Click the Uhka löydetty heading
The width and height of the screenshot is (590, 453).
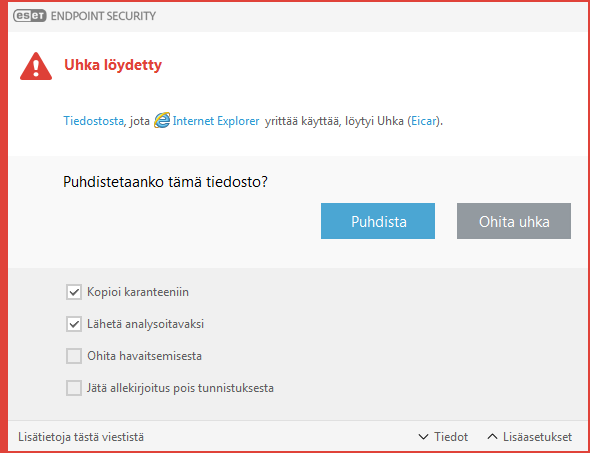113,65
